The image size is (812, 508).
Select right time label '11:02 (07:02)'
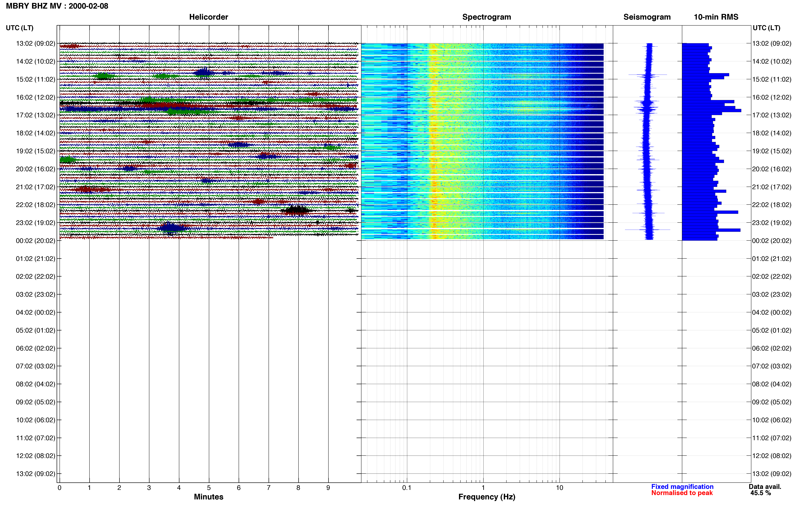(x=772, y=438)
